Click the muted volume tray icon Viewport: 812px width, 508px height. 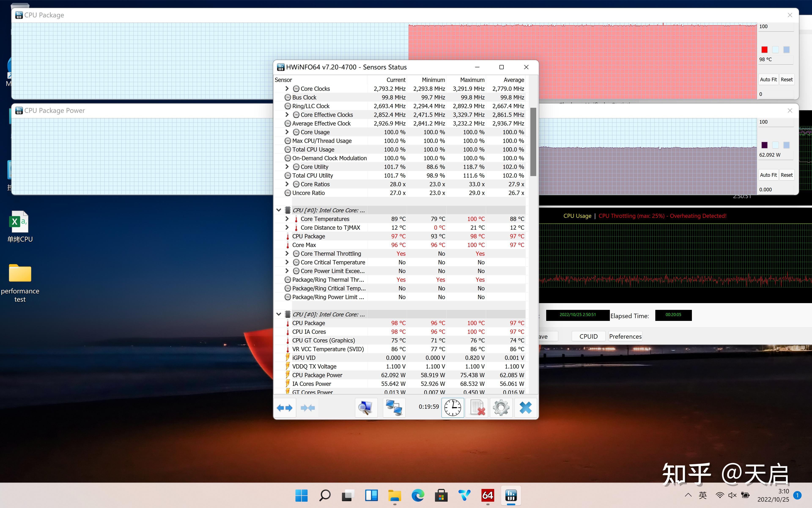(x=732, y=495)
